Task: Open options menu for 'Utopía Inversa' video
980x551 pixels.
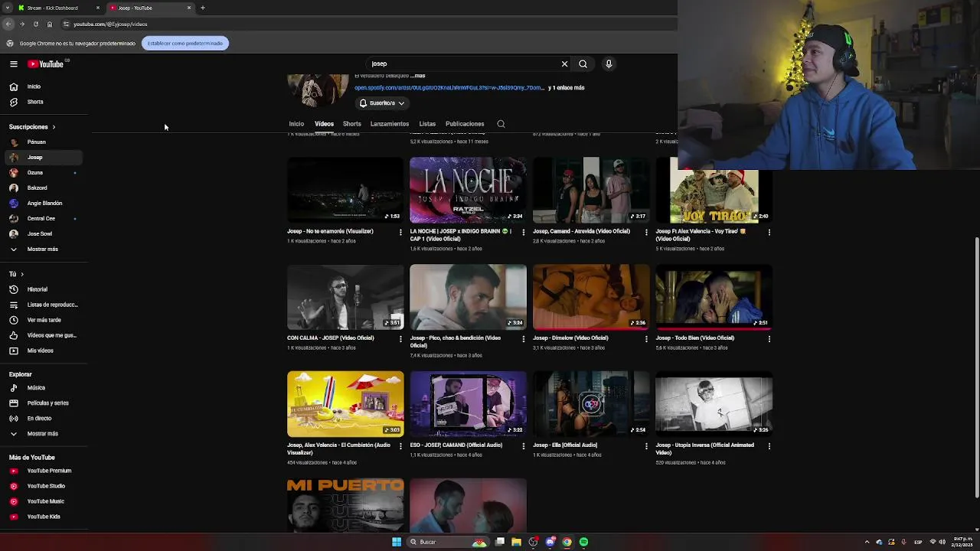Action: tap(769, 446)
